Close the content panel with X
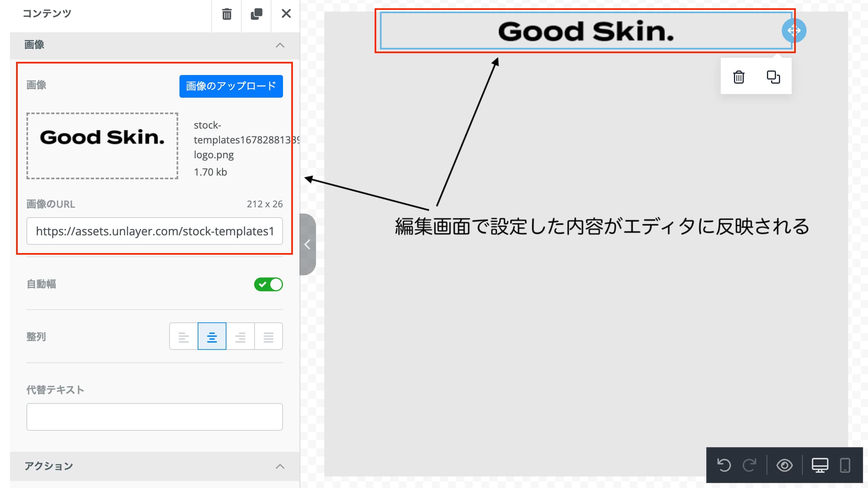The image size is (868, 488). coord(286,14)
